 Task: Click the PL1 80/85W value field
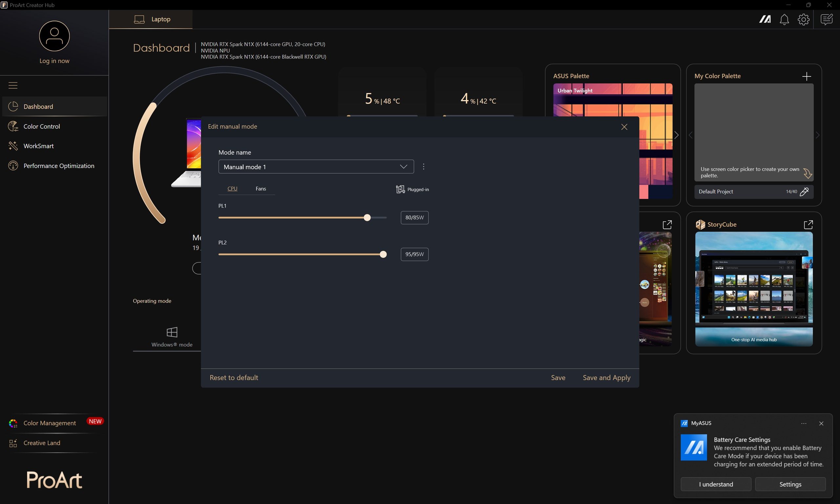point(414,218)
